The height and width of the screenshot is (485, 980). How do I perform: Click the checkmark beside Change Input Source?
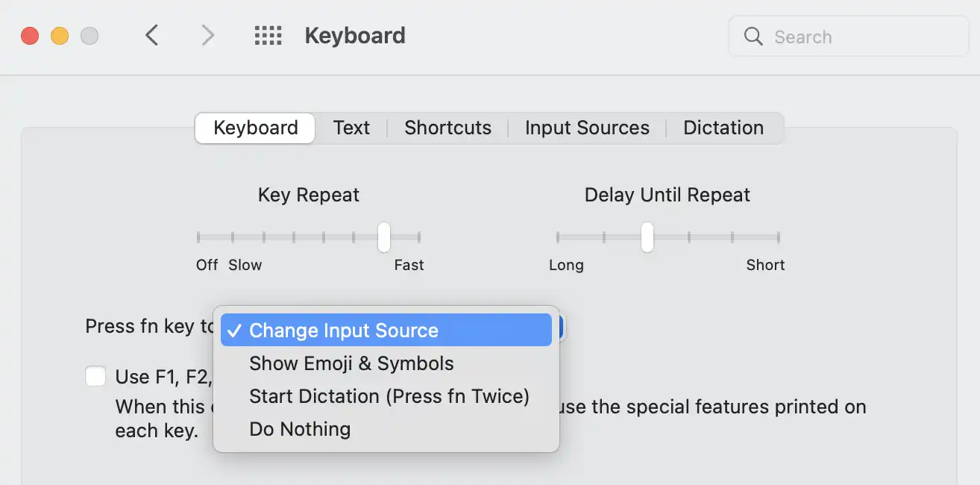pos(236,330)
